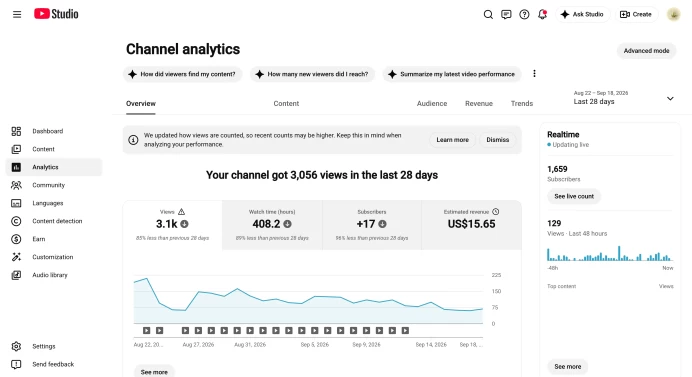Select the Audience tab

[432, 104]
